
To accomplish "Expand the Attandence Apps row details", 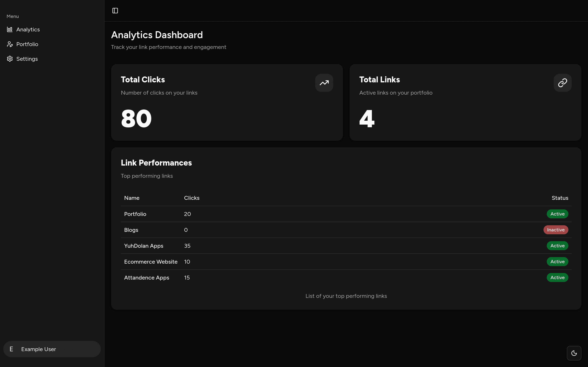I will pos(147,277).
